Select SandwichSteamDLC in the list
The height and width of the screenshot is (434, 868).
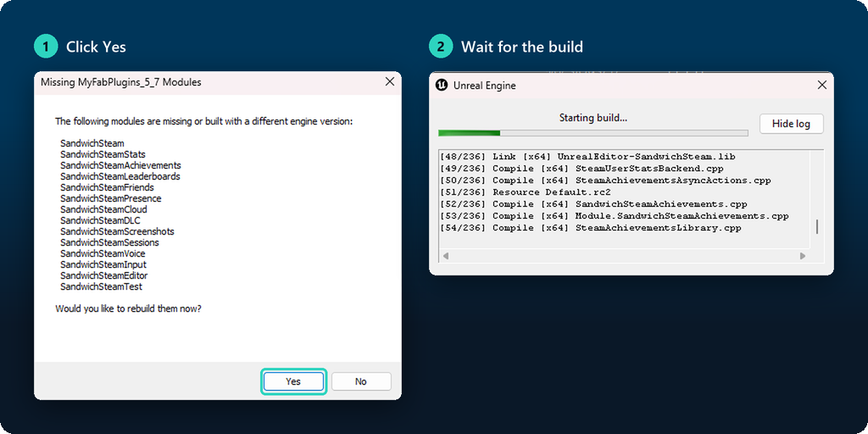[100, 220]
